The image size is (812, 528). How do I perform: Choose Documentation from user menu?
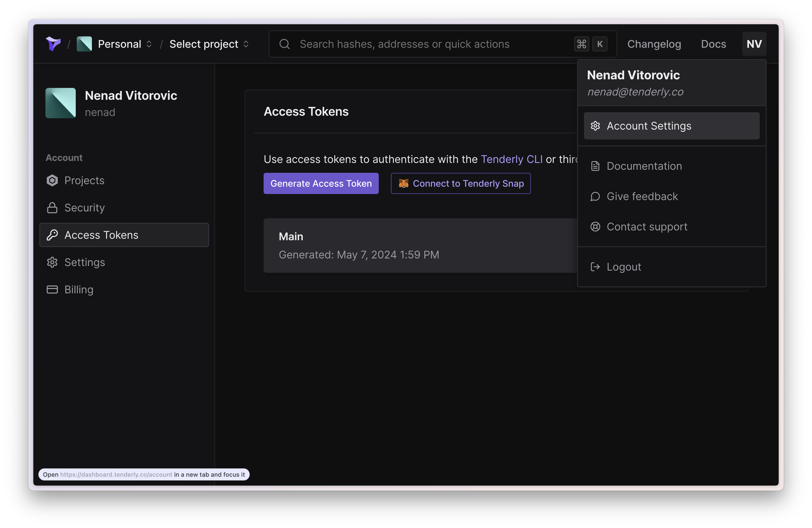click(x=672, y=166)
